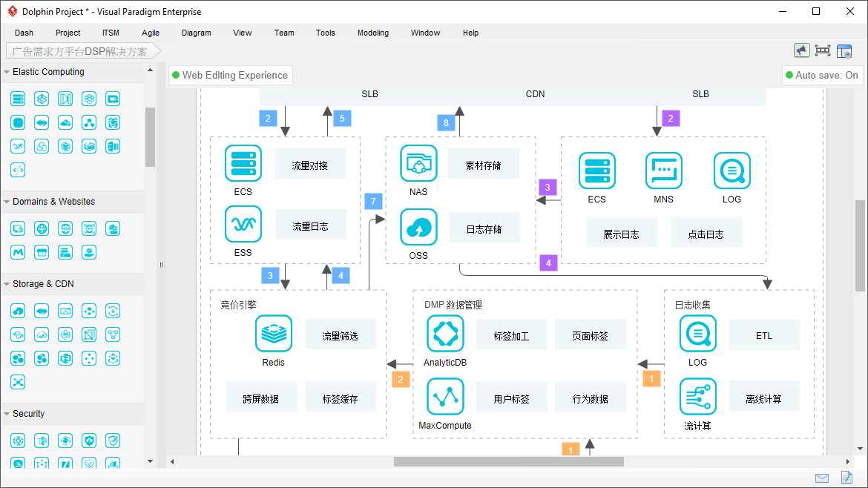The height and width of the screenshot is (488, 868).
Task: Select the AnalyticDB icon
Action: click(x=445, y=334)
